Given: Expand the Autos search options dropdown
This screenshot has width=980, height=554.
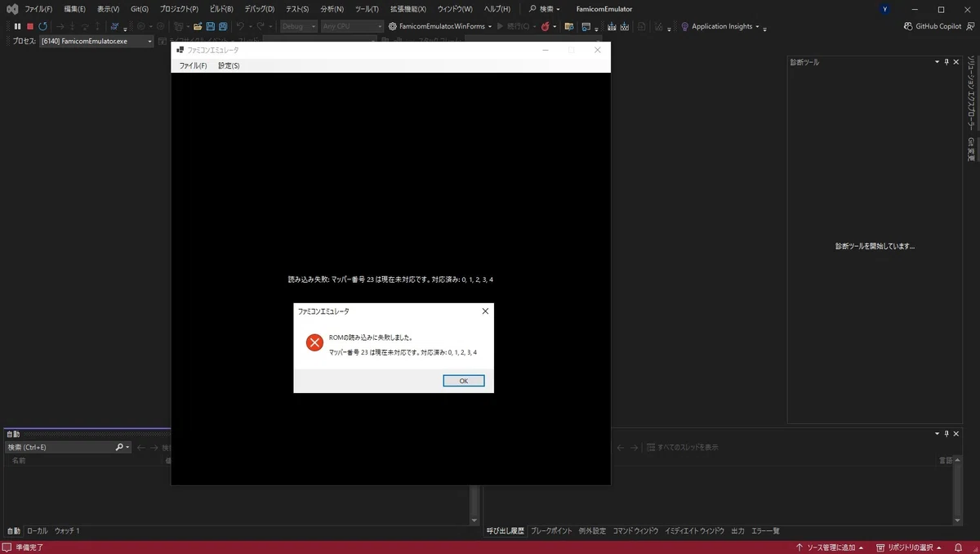Looking at the screenshot, I should pos(127,447).
